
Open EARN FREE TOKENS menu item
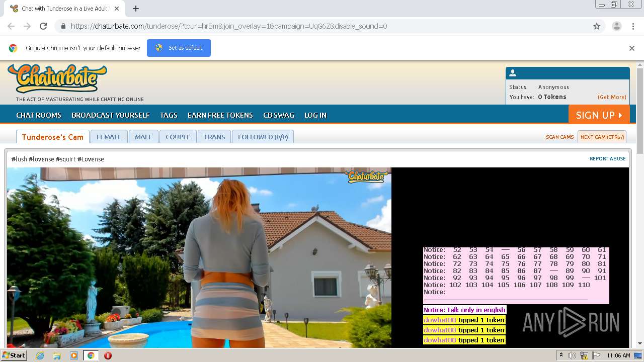[x=220, y=115]
